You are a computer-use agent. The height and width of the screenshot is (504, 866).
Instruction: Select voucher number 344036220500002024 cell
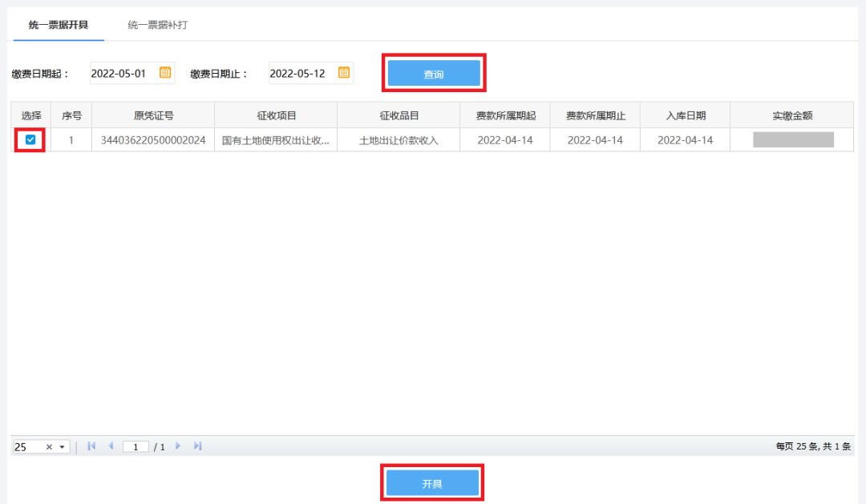pos(153,140)
